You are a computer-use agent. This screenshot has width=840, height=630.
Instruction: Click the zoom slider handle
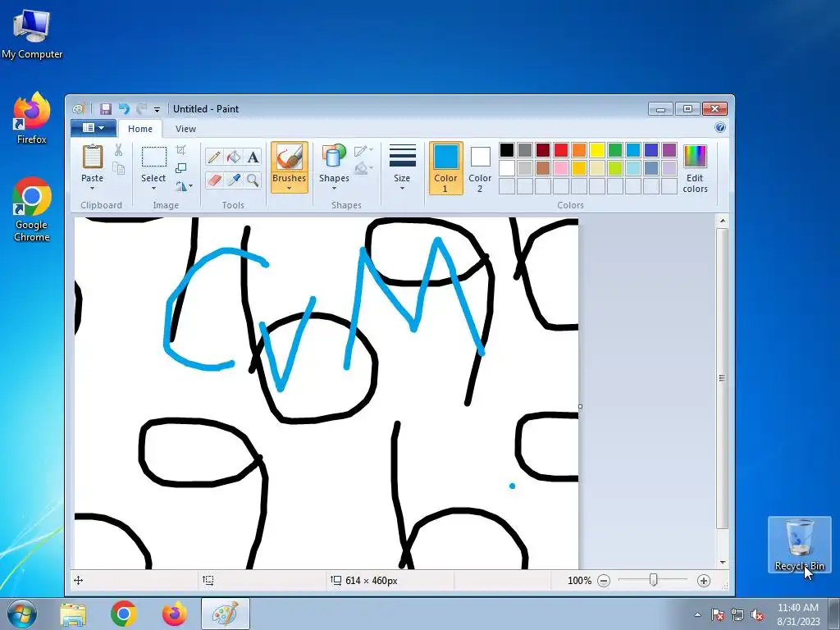[x=654, y=580]
